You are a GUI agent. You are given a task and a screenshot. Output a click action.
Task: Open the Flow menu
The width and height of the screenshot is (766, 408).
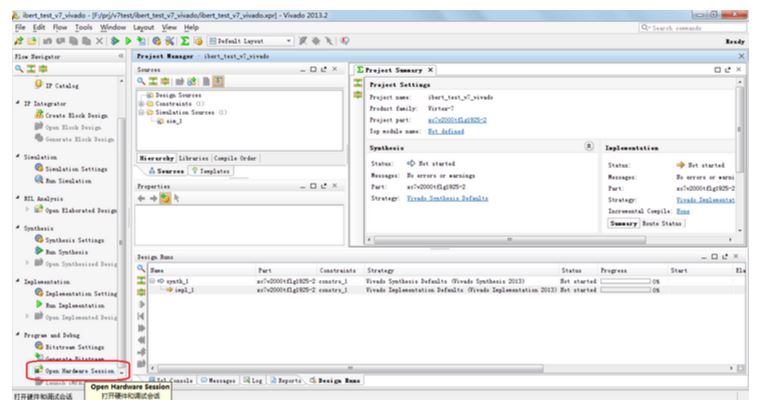pyautogui.click(x=60, y=27)
